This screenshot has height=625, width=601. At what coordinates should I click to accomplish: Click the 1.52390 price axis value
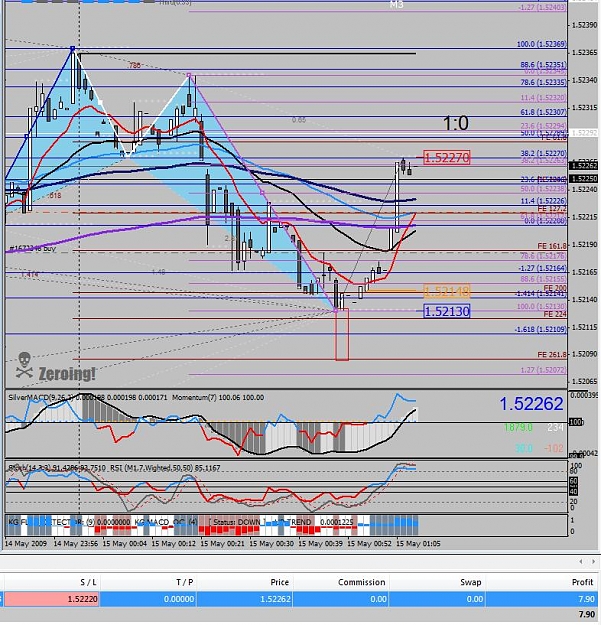click(x=584, y=25)
